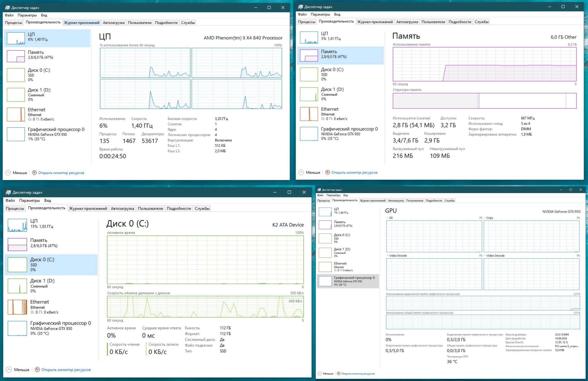Click 'Открыть монитор ресурсов' link in Memory window

click(354, 173)
